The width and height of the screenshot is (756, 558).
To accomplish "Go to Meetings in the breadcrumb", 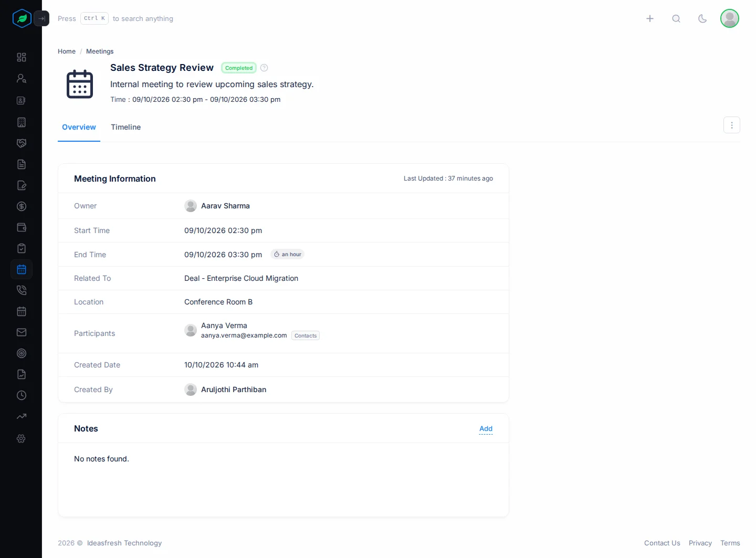I will [100, 51].
